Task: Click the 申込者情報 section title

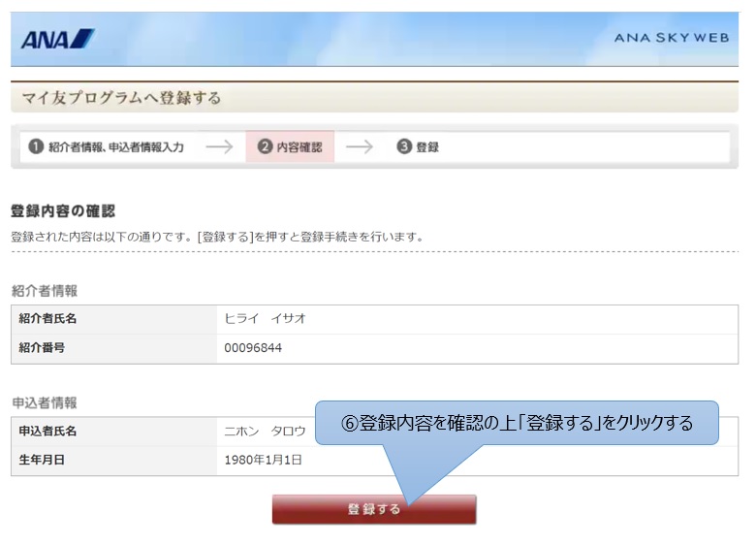Action: tap(45, 402)
